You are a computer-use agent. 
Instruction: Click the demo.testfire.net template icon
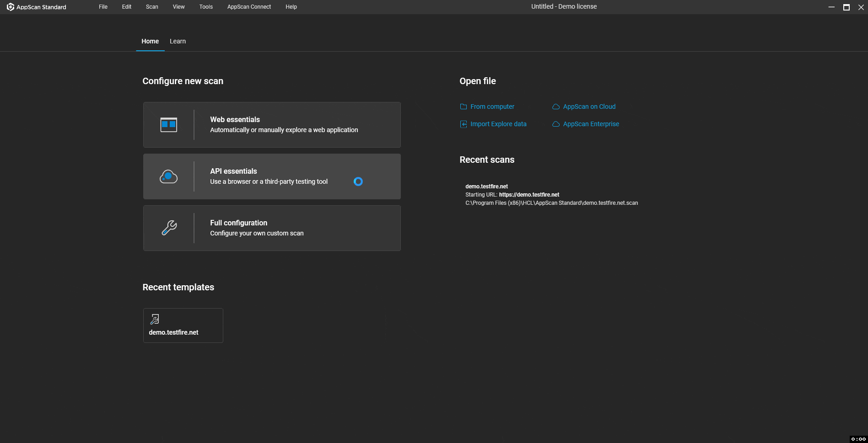(155, 319)
